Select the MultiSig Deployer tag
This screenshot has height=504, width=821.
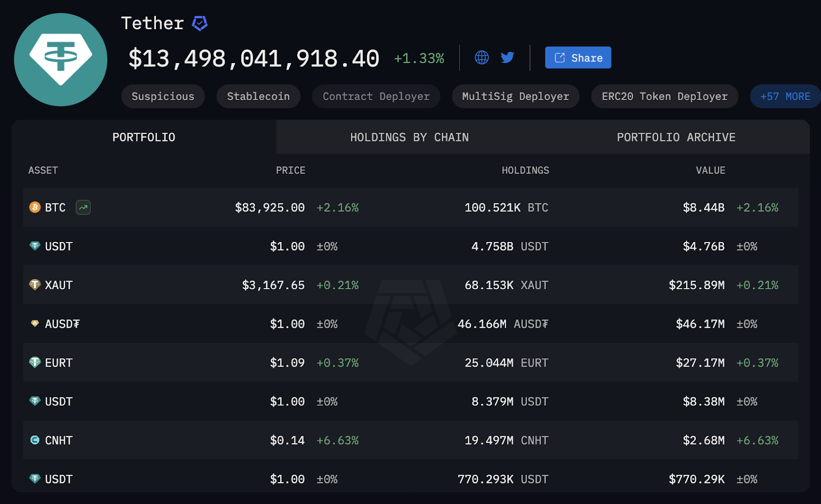516,96
